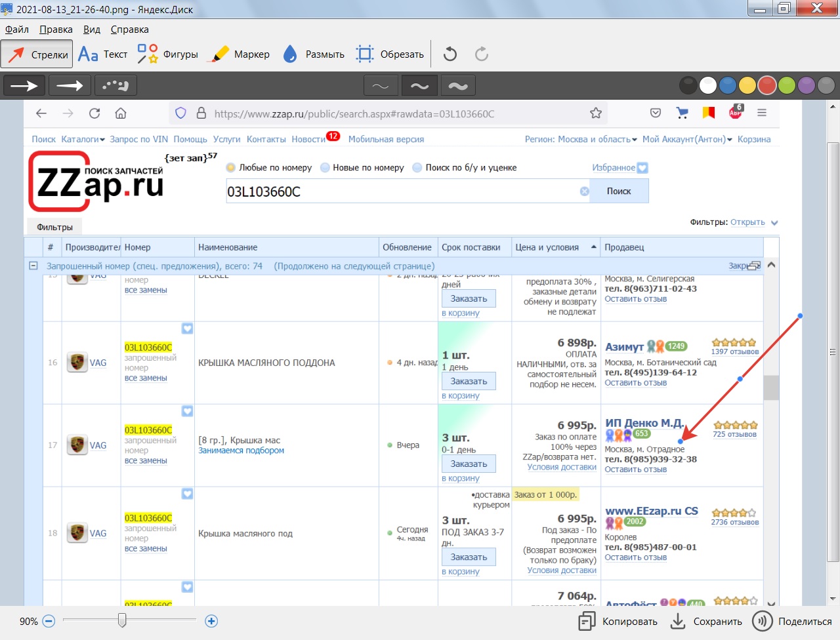Open the Правка menu
Image resolution: width=840 pixels, height=640 pixels.
pos(56,30)
